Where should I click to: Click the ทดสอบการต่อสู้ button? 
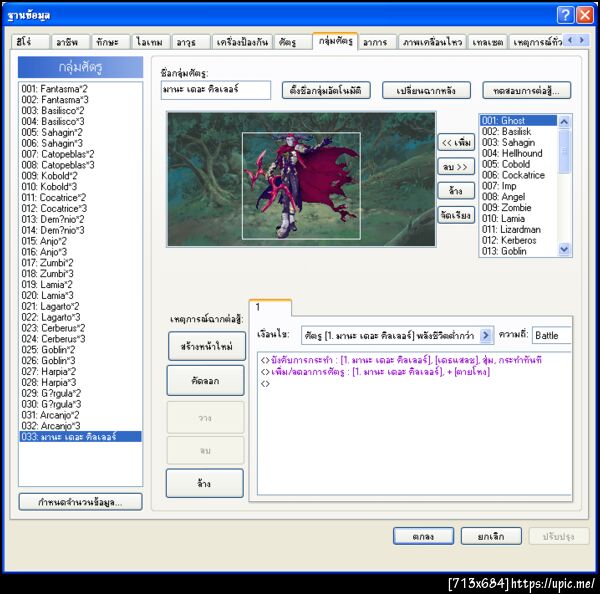[x=527, y=91]
